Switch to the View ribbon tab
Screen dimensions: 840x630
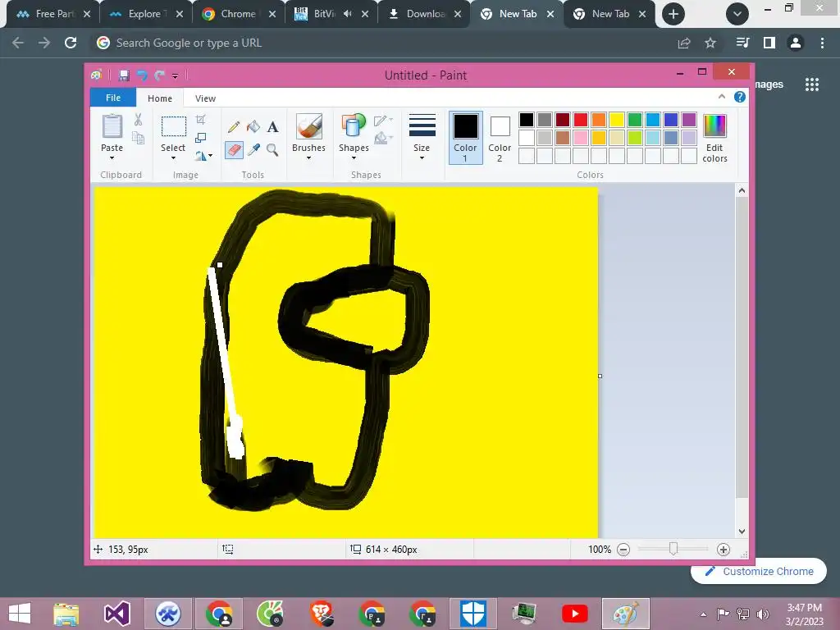tap(205, 98)
